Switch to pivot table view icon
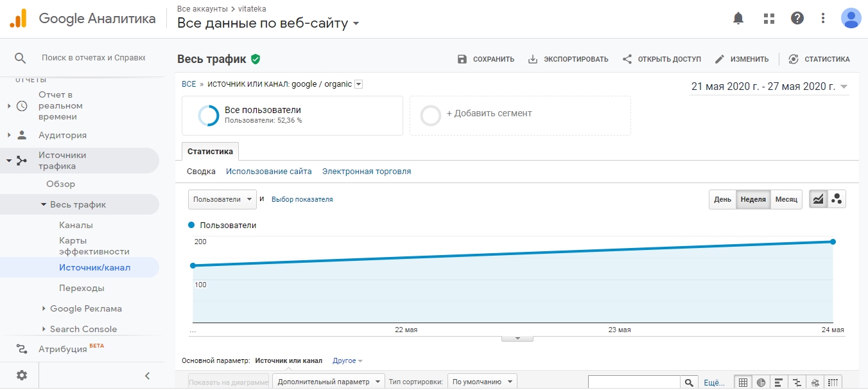 (833, 382)
